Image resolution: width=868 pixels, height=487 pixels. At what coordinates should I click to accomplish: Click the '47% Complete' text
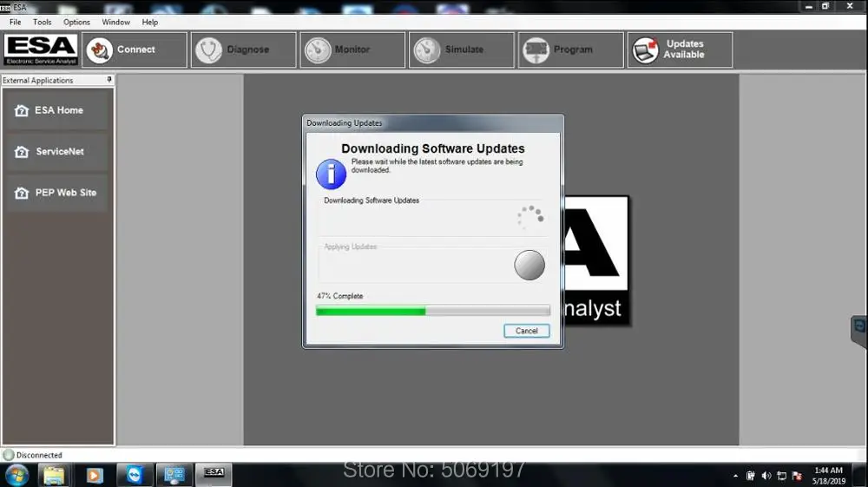click(x=340, y=296)
